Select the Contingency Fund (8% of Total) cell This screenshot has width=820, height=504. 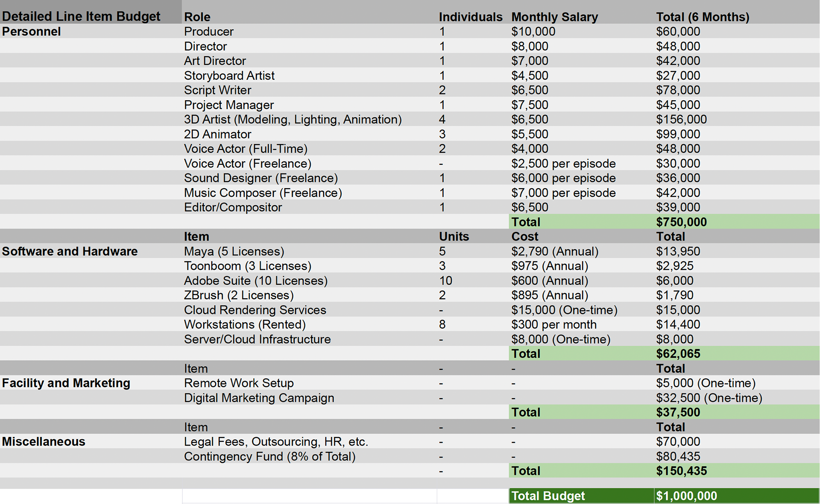[x=269, y=457]
